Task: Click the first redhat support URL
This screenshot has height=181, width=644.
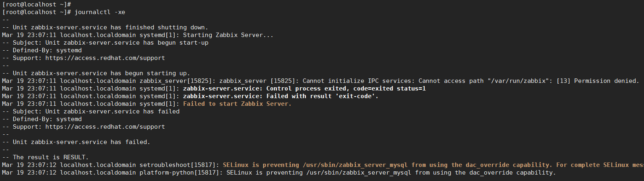Action: [105, 58]
